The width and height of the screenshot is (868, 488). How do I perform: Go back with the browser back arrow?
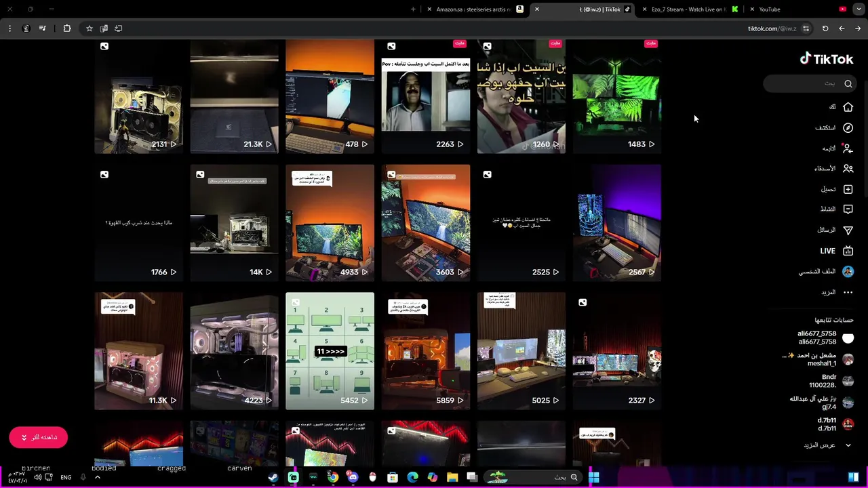tap(842, 28)
